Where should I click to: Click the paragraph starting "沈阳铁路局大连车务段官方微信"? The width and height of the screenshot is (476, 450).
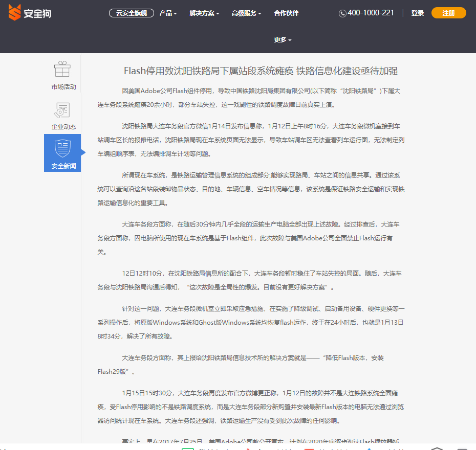(x=251, y=140)
